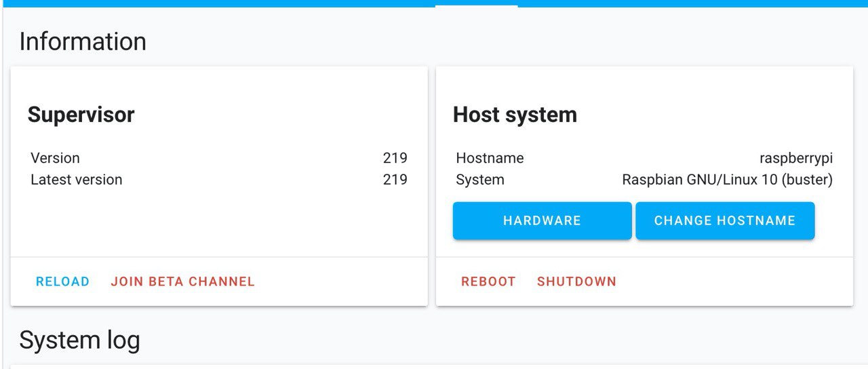The width and height of the screenshot is (868, 369).
Task: Click the Supervisor card title
Action: (x=81, y=115)
